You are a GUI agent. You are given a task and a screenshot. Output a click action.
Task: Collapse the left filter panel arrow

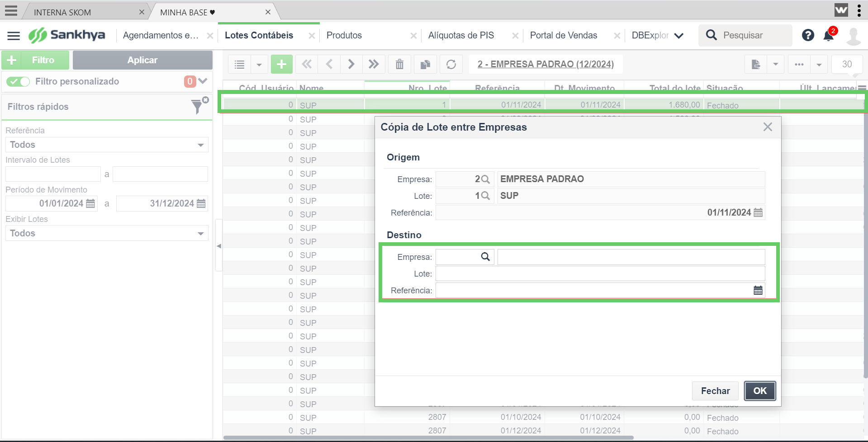point(219,246)
